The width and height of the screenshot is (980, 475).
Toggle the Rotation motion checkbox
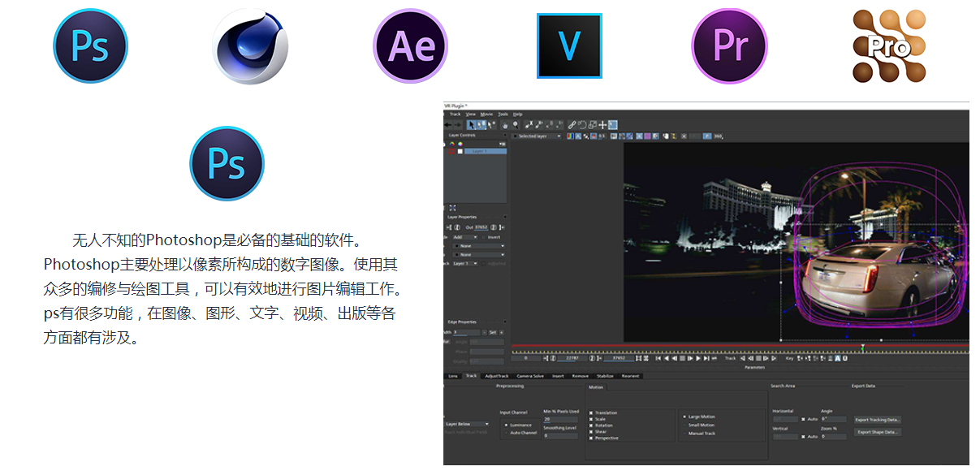(x=591, y=425)
